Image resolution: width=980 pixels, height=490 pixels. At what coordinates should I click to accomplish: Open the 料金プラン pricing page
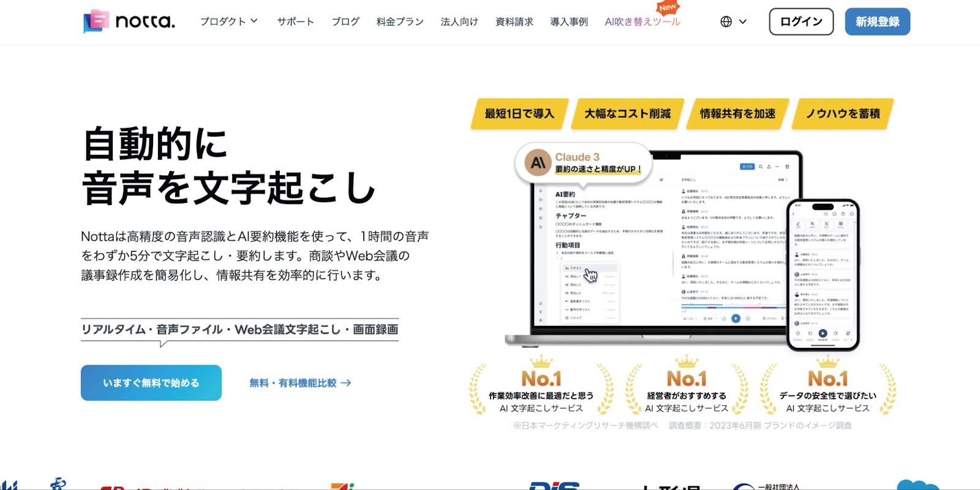pyautogui.click(x=400, y=21)
